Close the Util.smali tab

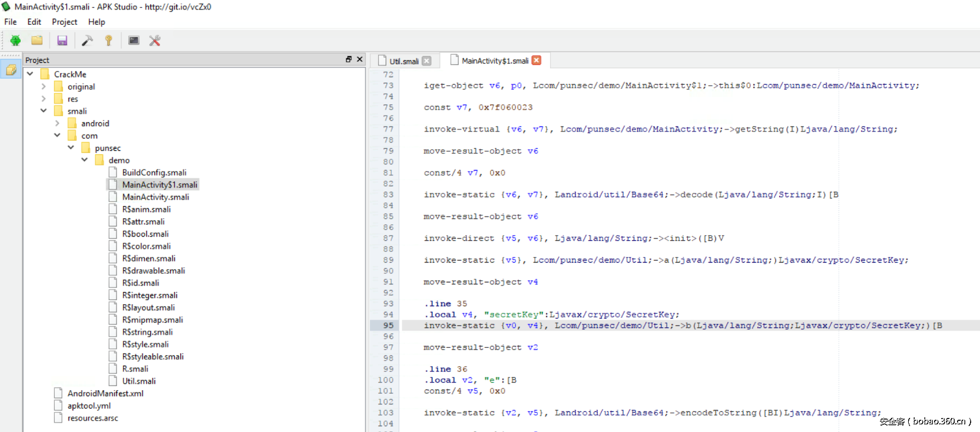click(x=427, y=61)
